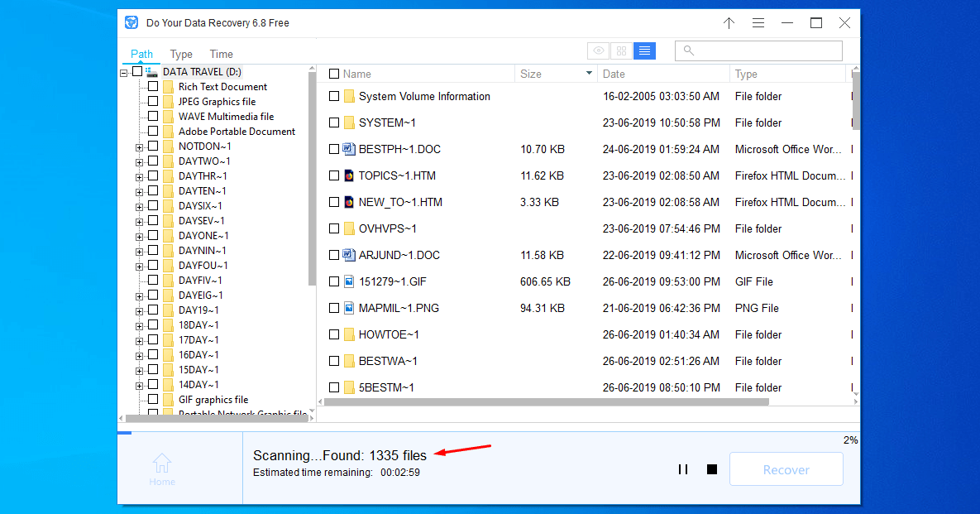Click the scan progress bar
The height and width of the screenshot is (514, 980).
point(488,433)
